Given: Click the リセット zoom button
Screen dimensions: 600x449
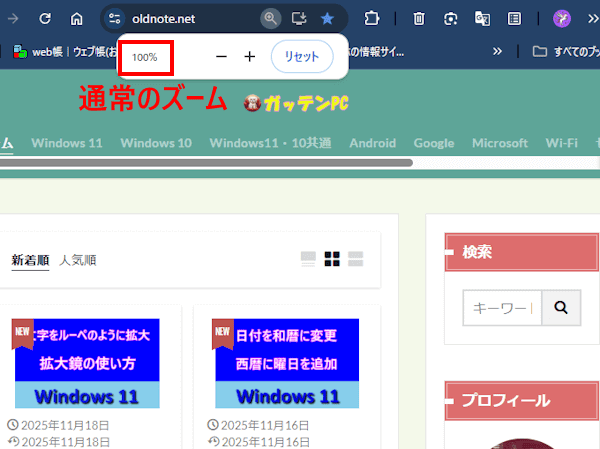Looking at the screenshot, I should click(x=302, y=57).
